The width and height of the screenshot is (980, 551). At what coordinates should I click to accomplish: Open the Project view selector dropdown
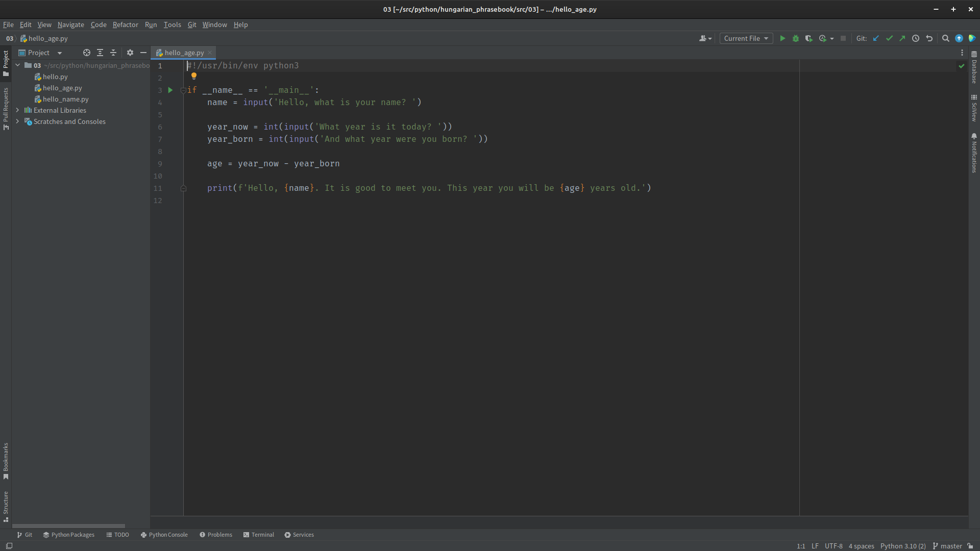[40, 53]
